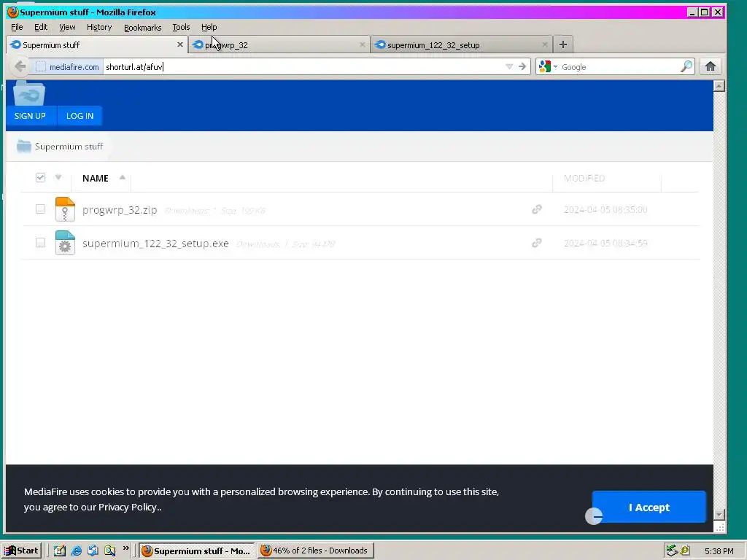
Task: Click the supermium_122_32_setup.exe file icon
Action: (x=65, y=243)
